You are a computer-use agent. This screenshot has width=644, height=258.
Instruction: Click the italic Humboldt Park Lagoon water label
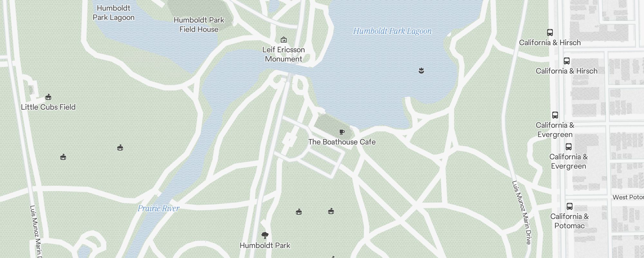392,31
